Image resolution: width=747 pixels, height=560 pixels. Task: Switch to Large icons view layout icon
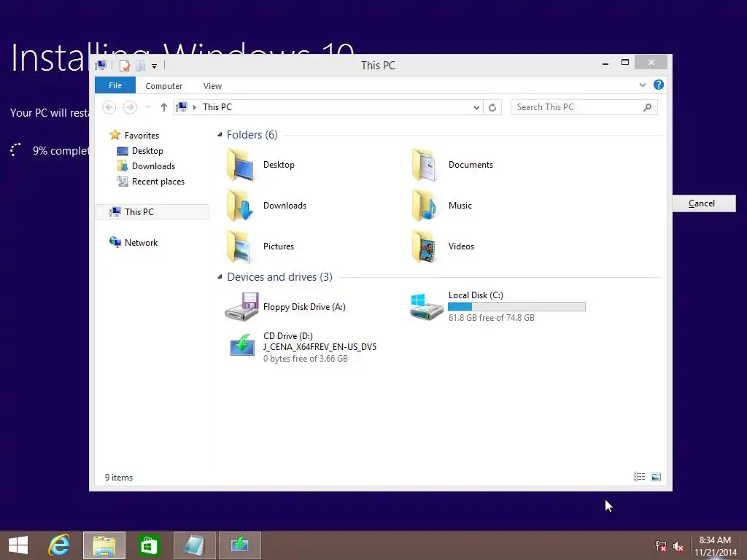pyautogui.click(x=656, y=477)
